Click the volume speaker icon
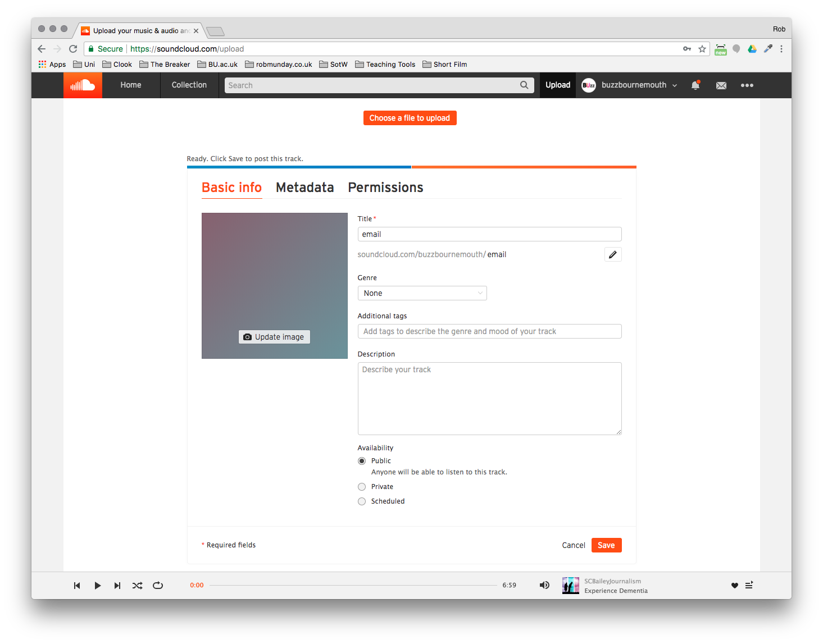 pos(544,585)
